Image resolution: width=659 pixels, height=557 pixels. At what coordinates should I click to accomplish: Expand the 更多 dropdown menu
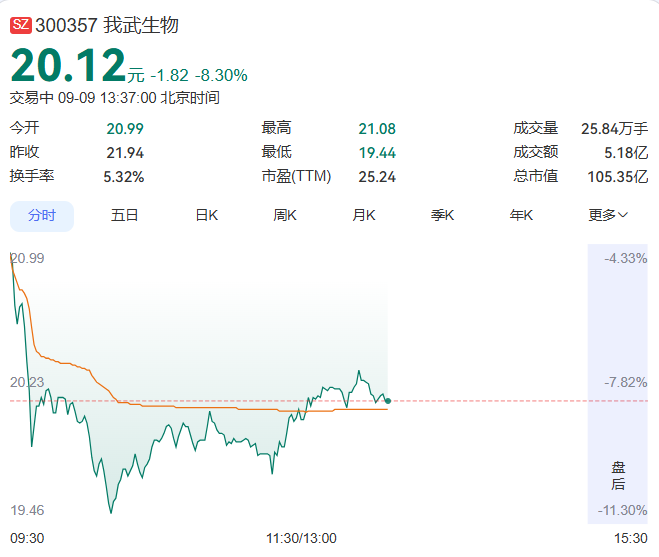click(x=608, y=216)
